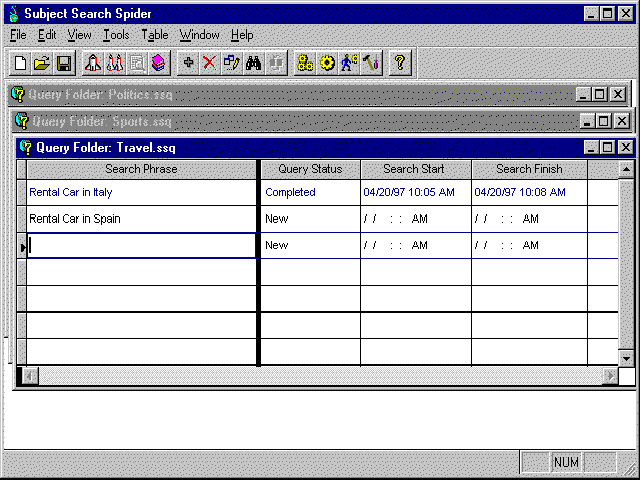Click the table's vertical scrollbar down arrow
The image size is (640, 480).
pos(626,358)
